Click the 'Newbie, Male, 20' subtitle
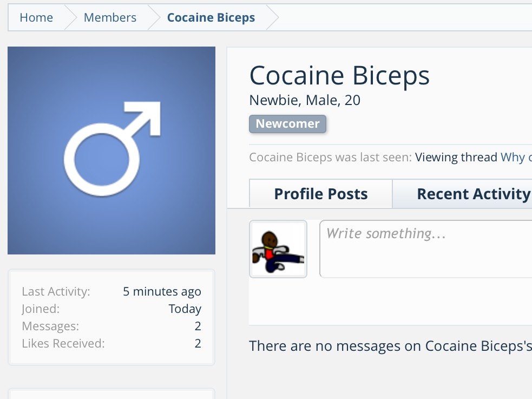 click(x=305, y=101)
